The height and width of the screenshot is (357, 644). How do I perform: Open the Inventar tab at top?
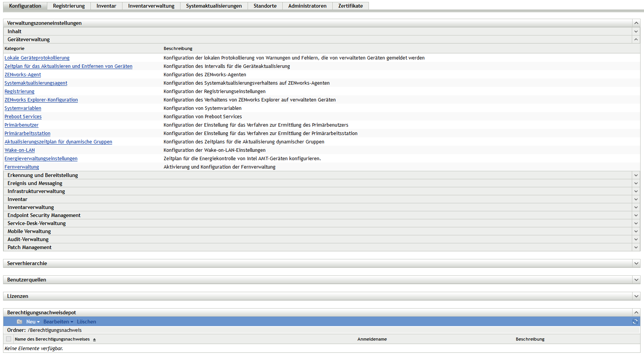point(106,6)
